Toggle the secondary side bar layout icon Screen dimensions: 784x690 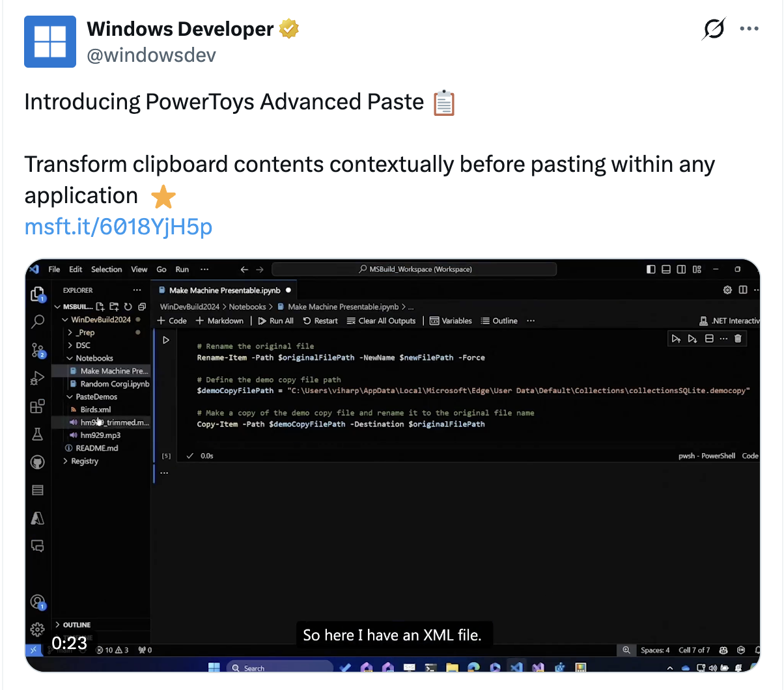point(681,269)
